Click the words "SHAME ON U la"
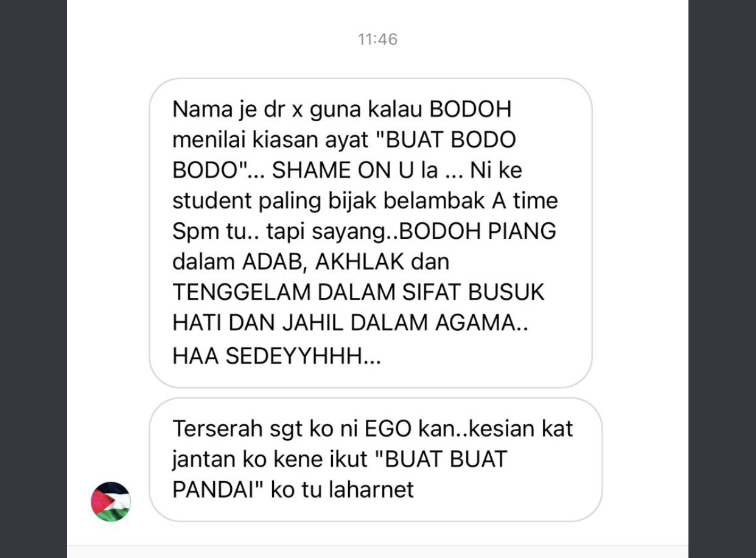 coord(355,171)
